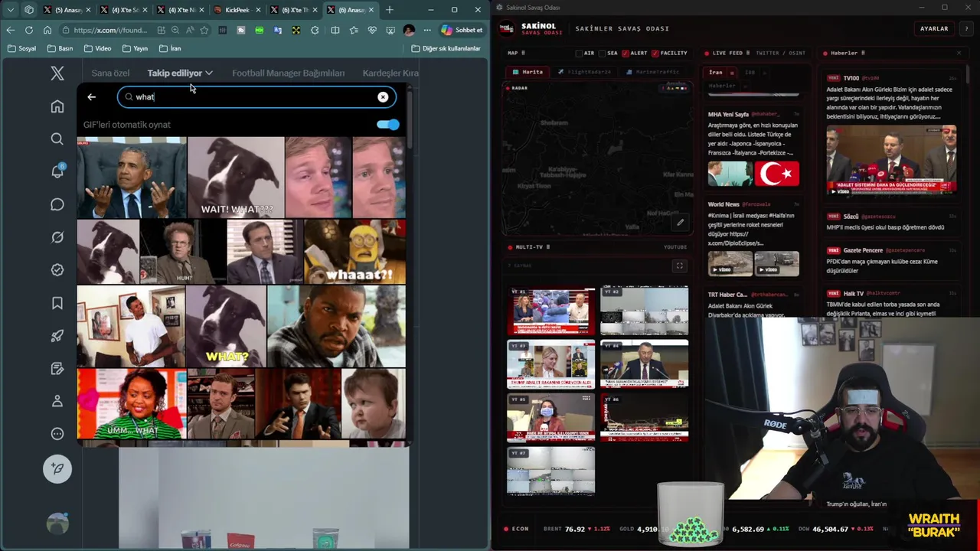Open the X profile person icon
980x551 pixels.
coord(57,401)
